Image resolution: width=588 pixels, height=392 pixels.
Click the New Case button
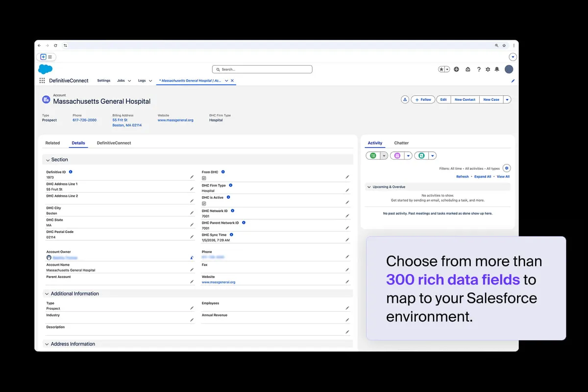(491, 99)
